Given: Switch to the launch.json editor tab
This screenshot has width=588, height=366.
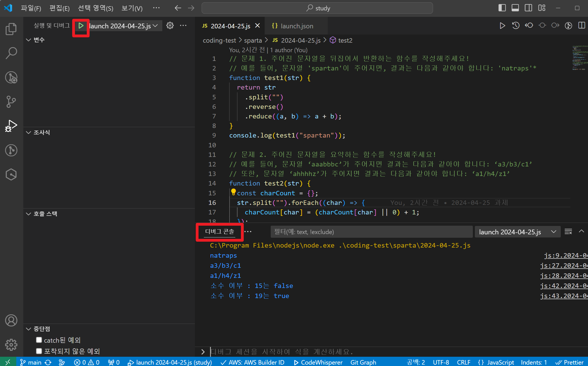Looking at the screenshot, I should [297, 26].
